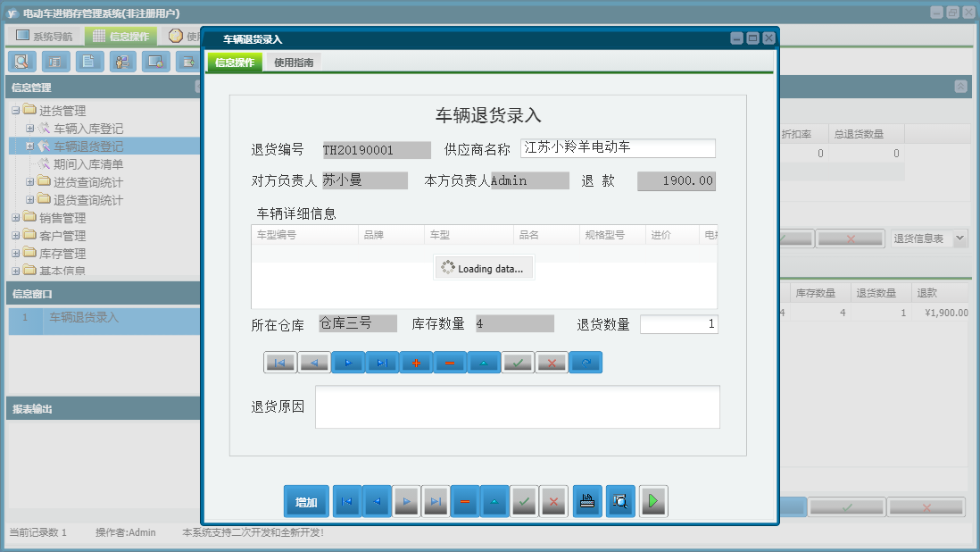Viewport: 980px width, 552px height.
Task: Click the printer icon in bottom dialog toolbar
Action: coord(587,501)
